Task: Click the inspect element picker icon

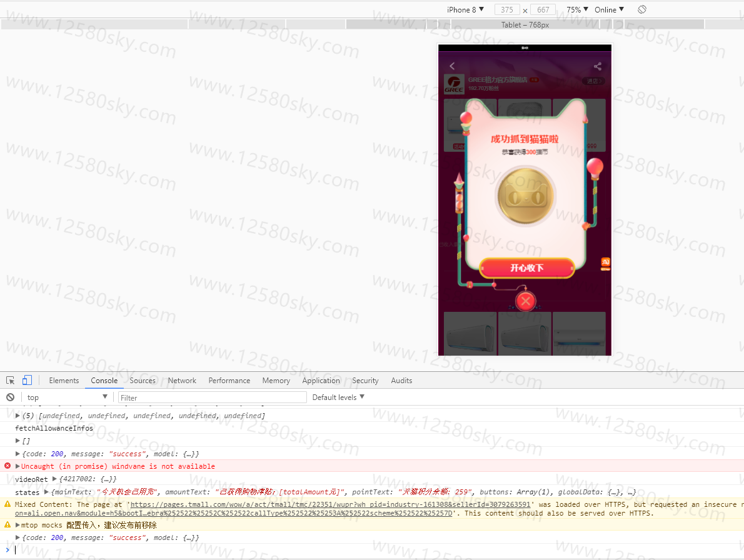Action: coord(10,380)
